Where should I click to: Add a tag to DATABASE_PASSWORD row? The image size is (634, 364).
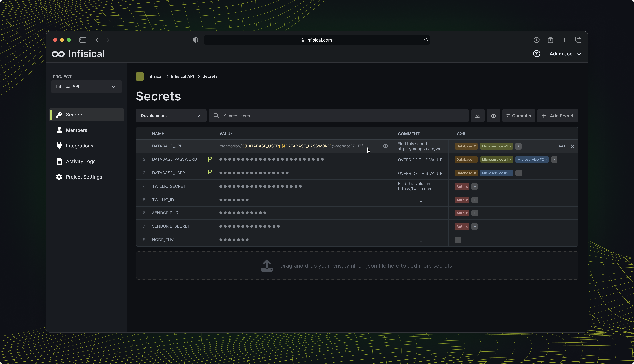coord(554,159)
